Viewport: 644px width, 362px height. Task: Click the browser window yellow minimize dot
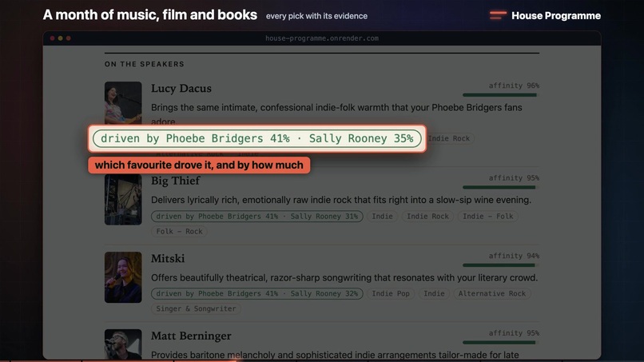[x=61, y=38]
